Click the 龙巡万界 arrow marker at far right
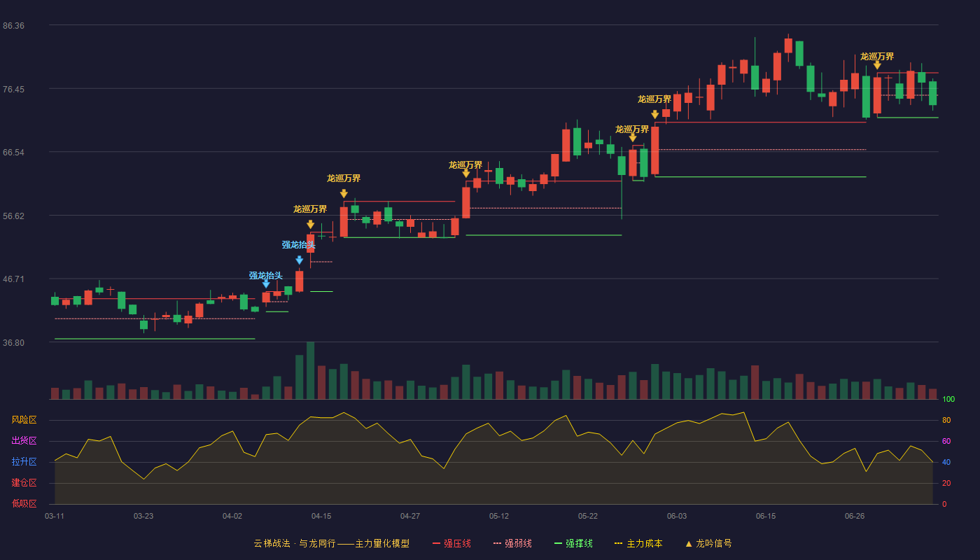 [877, 65]
